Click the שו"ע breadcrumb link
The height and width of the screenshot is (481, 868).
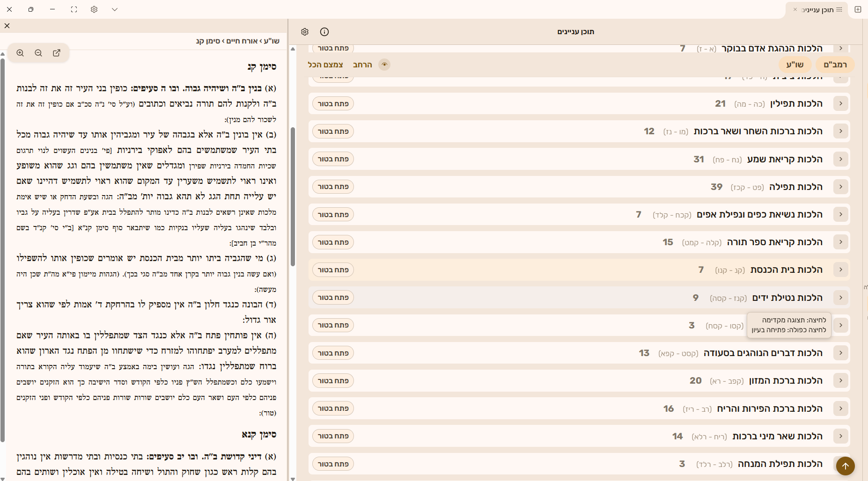(x=272, y=41)
